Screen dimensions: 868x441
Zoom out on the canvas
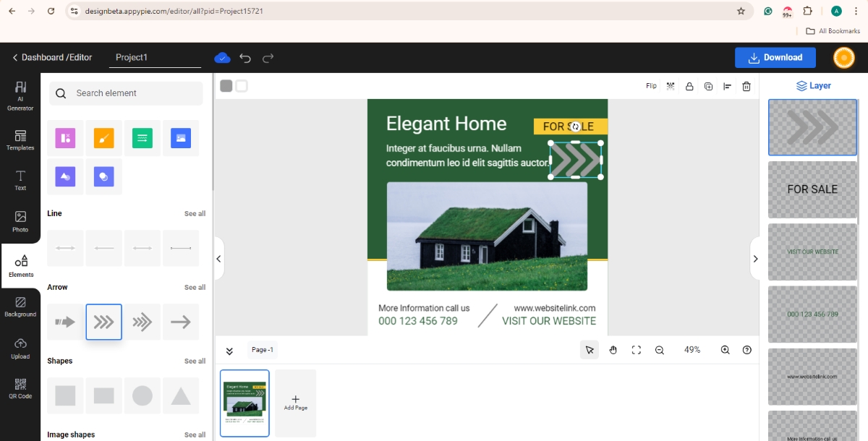click(659, 350)
